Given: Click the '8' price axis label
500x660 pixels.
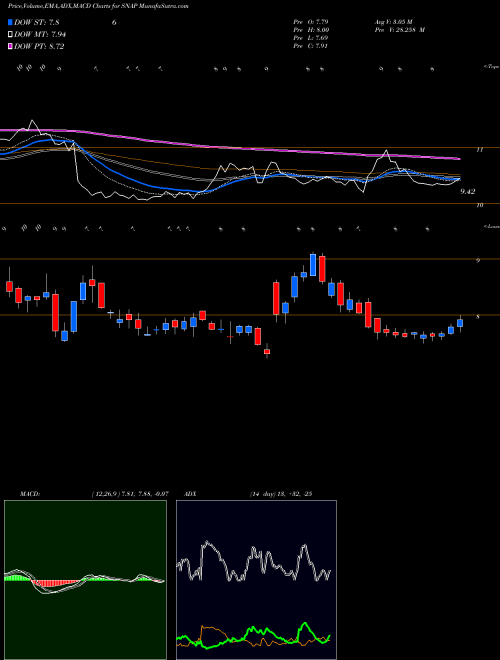Looking at the screenshot, I should (x=478, y=317).
